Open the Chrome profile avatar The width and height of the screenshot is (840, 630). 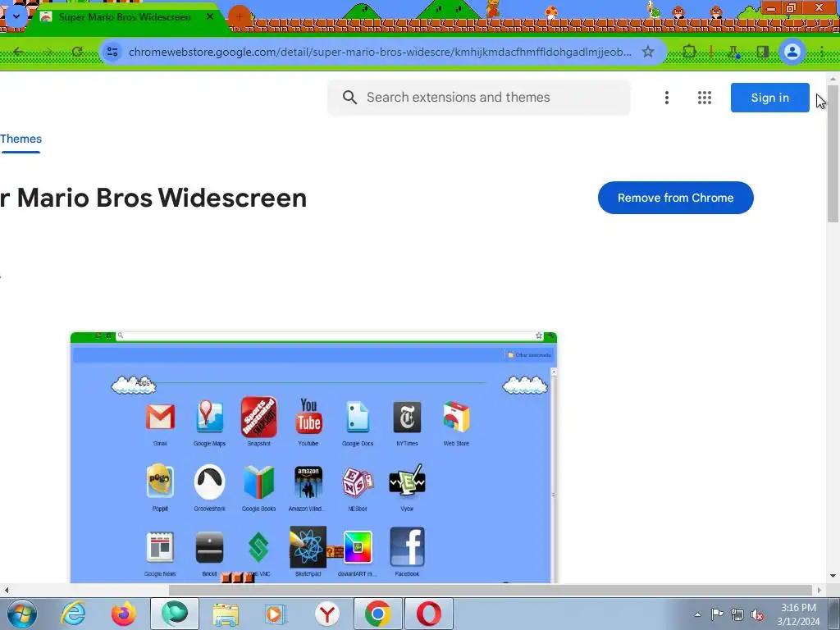point(792,52)
